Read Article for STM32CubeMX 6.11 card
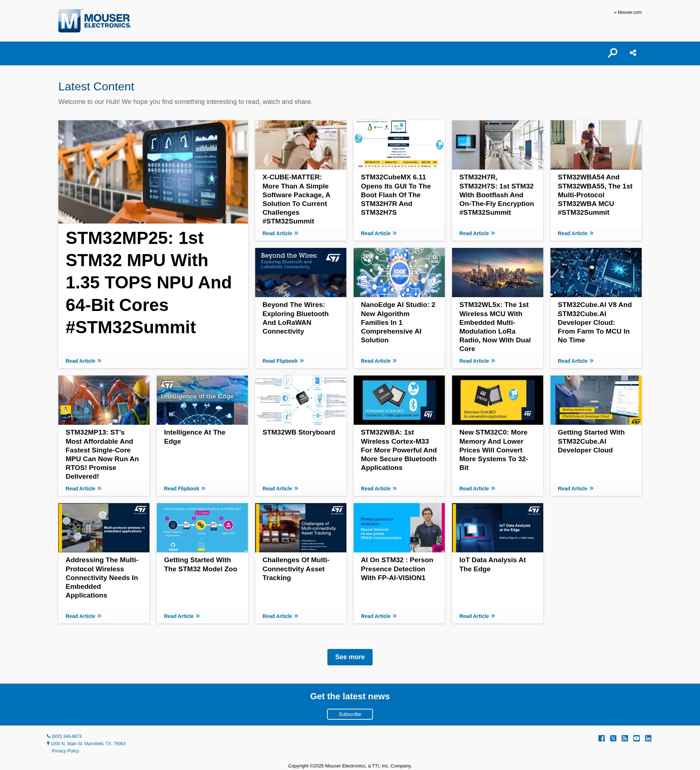The image size is (700, 770). 379,233
